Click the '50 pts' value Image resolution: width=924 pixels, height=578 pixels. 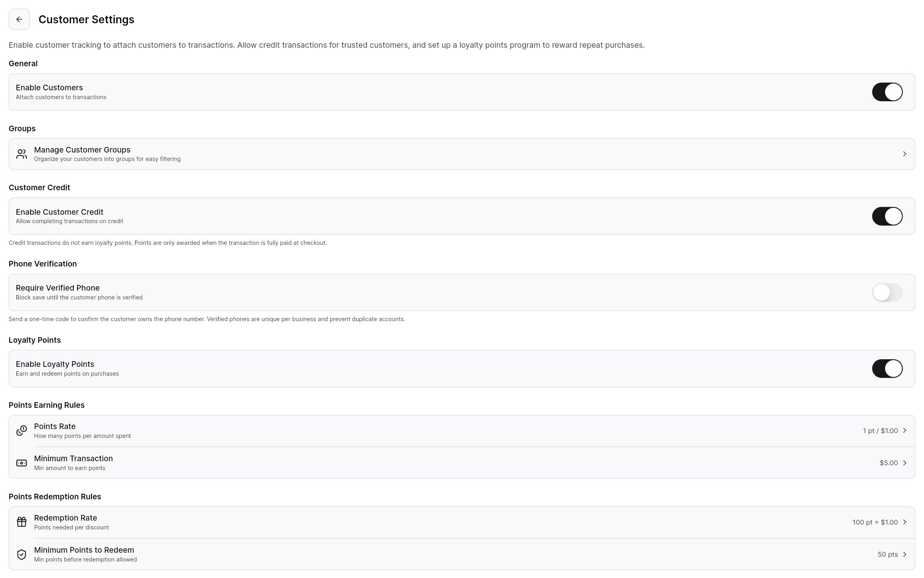888,554
